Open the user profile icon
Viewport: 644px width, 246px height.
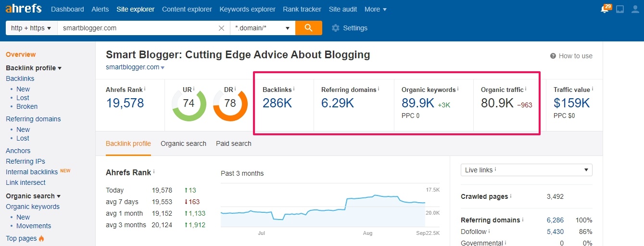635,9
